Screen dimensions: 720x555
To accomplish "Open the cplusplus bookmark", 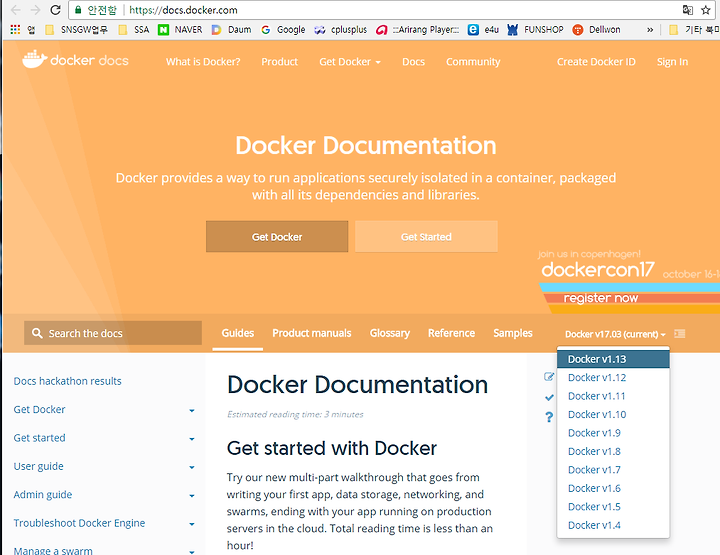I will 340,29.
